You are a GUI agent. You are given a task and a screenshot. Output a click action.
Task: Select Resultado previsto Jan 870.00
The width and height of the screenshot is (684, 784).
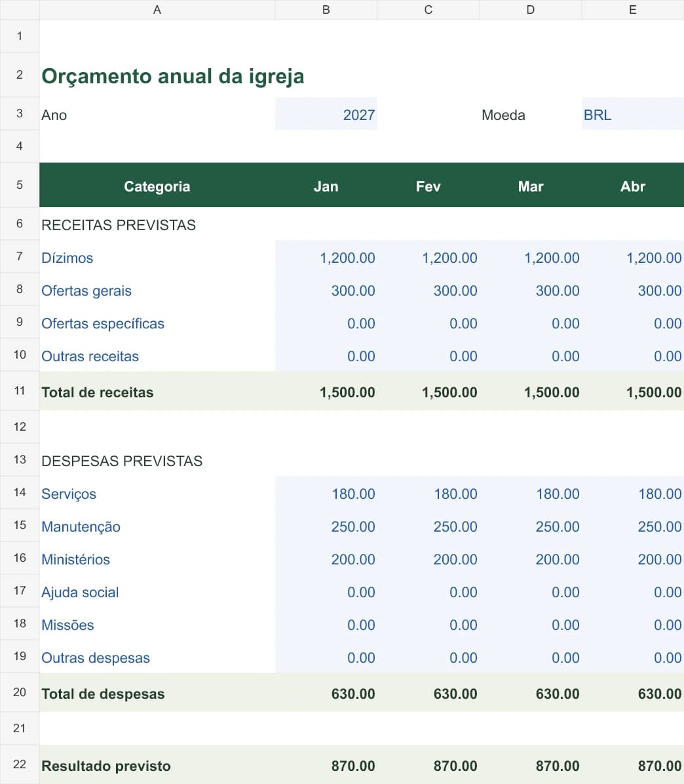point(326,765)
